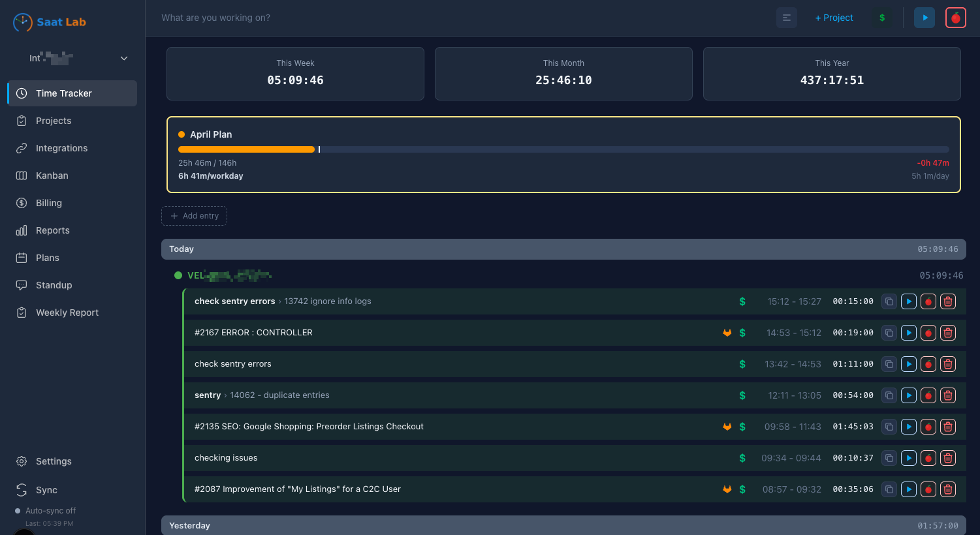This screenshot has width=980, height=535.
Task: Delete the '13742 ignore info logs' entry
Action: click(x=948, y=301)
